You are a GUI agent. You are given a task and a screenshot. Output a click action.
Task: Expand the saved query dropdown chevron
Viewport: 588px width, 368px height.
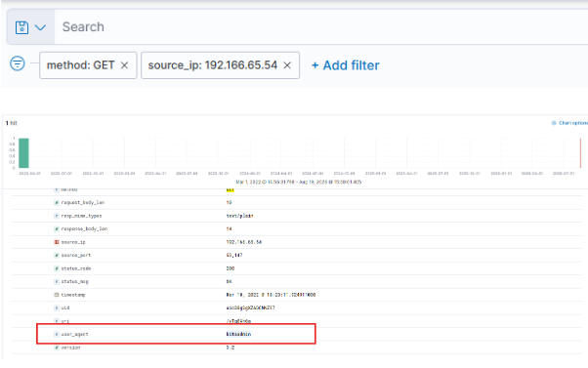(x=40, y=27)
